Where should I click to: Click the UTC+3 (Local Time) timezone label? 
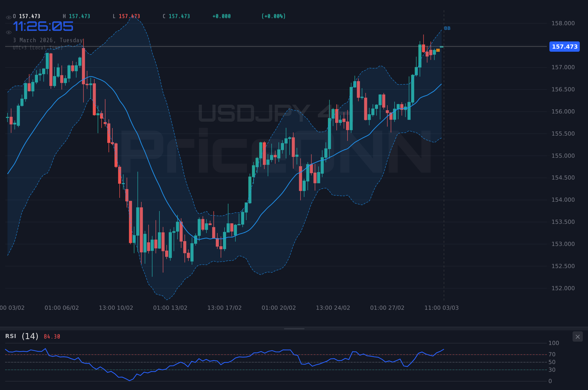(x=38, y=48)
